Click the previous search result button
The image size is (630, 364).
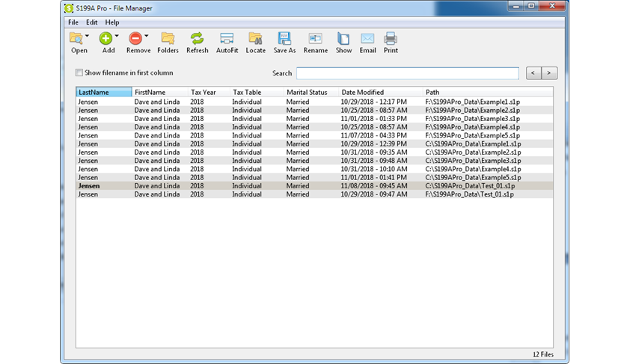point(533,73)
